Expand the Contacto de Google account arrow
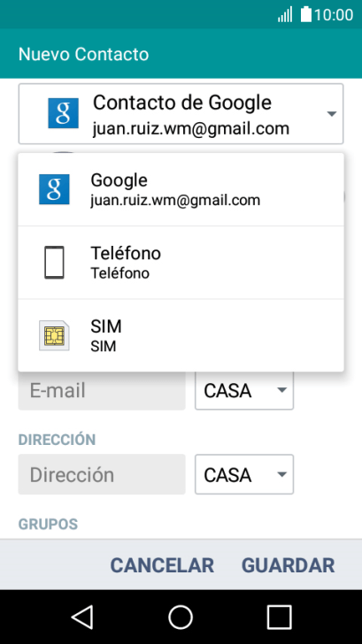Viewport: 362px width, 644px height. (x=332, y=114)
